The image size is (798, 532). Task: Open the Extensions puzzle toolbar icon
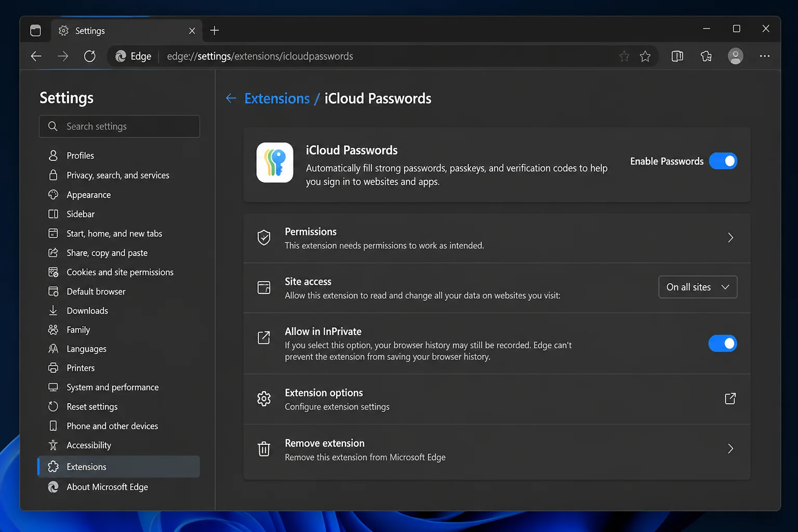[706, 56]
